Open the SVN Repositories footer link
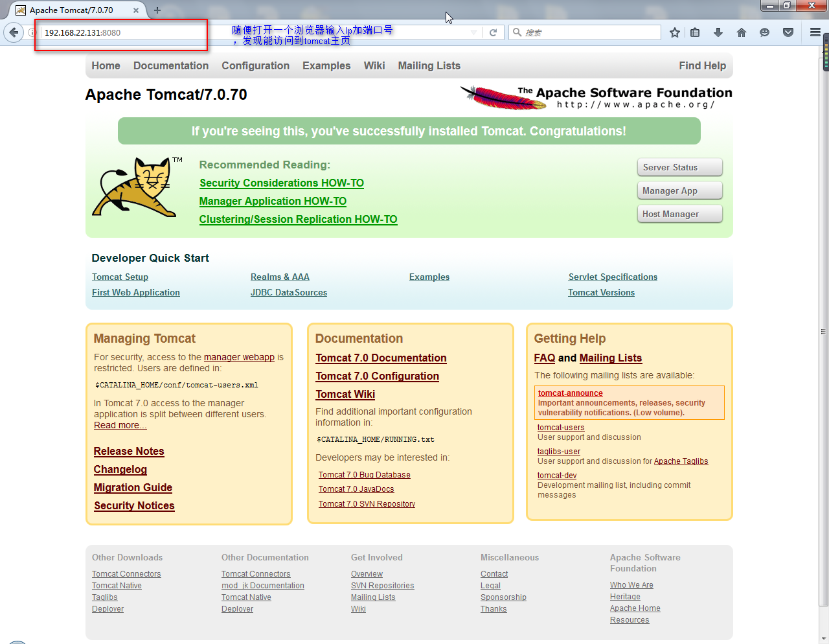 (383, 586)
